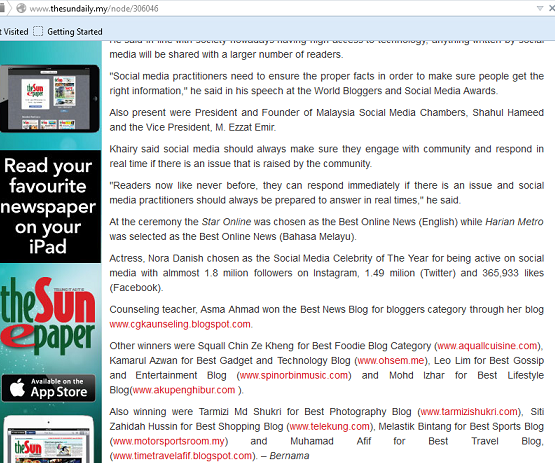Open www.akupenghibur.com blog link
558x463 pixels.
click(184, 390)
